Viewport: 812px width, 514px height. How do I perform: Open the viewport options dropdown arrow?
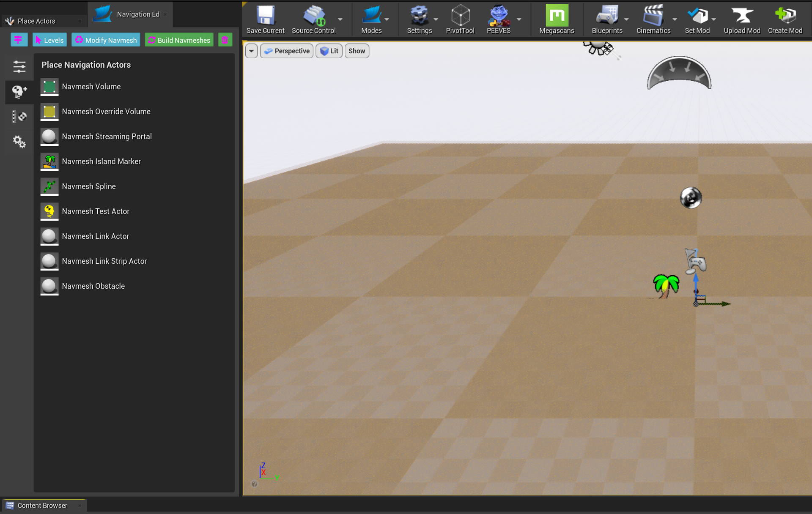coord(251,51)
